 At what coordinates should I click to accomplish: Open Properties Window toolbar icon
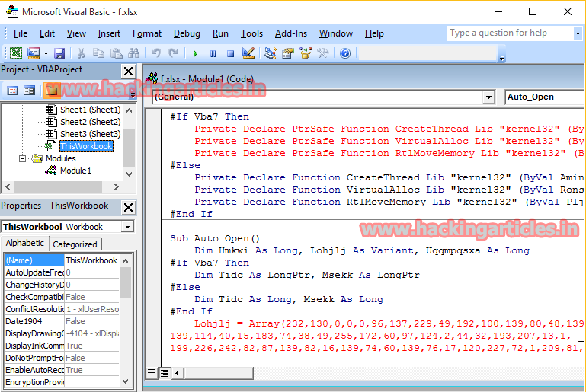coord(288,53)
